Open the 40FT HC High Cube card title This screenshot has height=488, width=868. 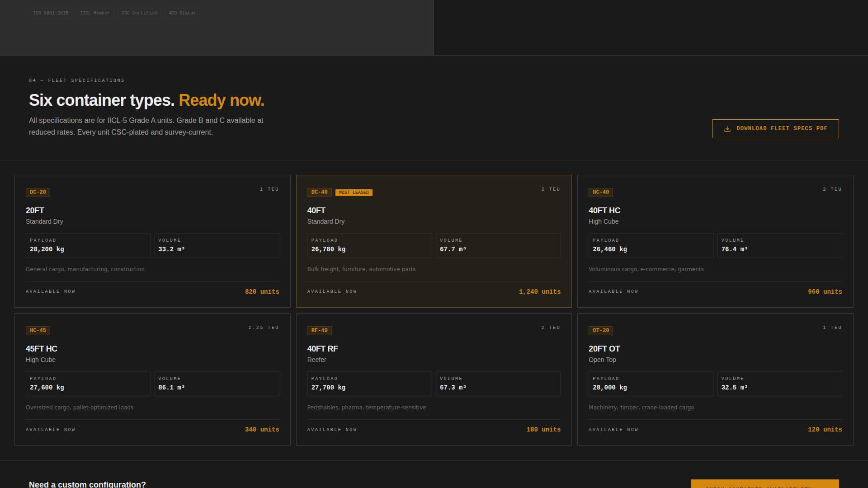tap(604, 211)
